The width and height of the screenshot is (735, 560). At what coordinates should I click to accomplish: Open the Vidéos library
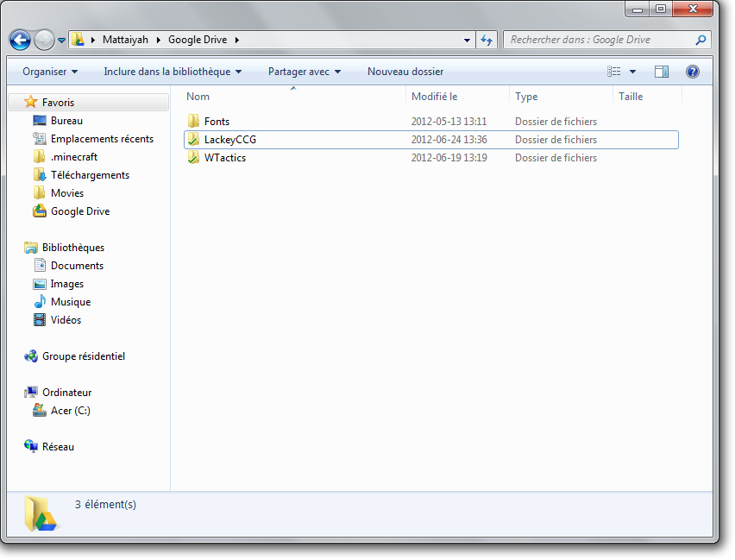[66, 320]
